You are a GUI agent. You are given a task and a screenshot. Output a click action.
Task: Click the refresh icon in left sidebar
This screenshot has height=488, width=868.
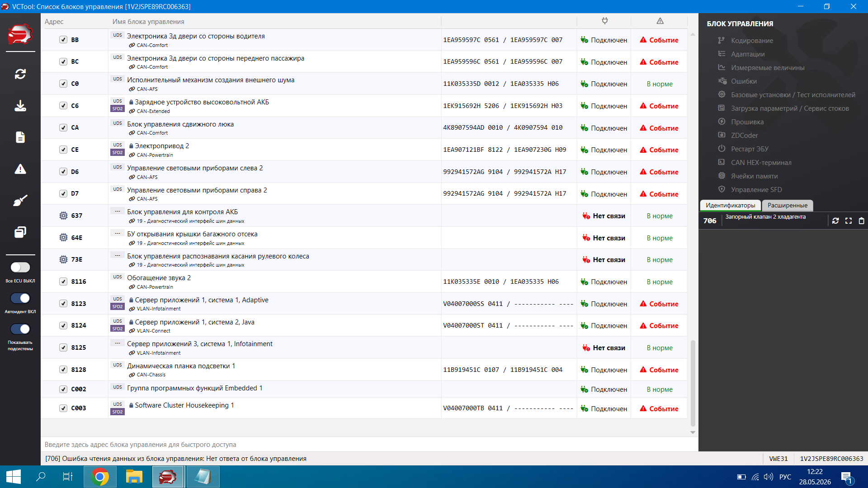(x=20, y=74)
